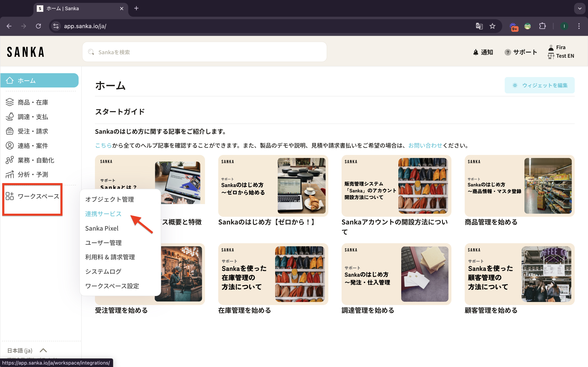The width and height of the screenshot is (588, 367).
Task: Open the お問い合わせ link
Action: 425,145
